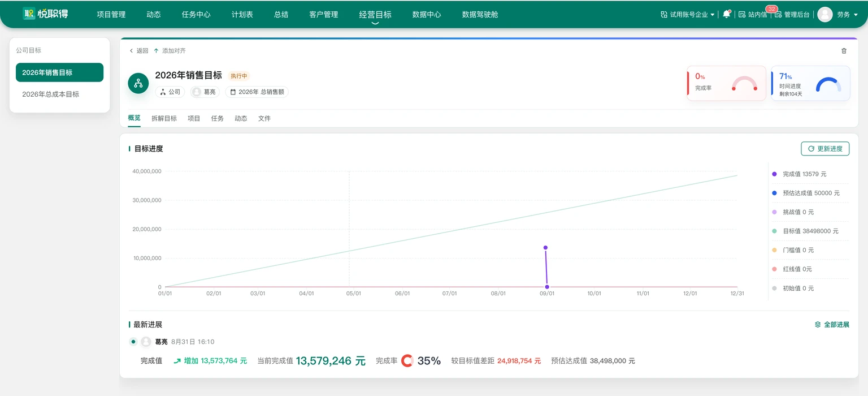
Task: Click the user avatar in header
Action: click(825, 14)
